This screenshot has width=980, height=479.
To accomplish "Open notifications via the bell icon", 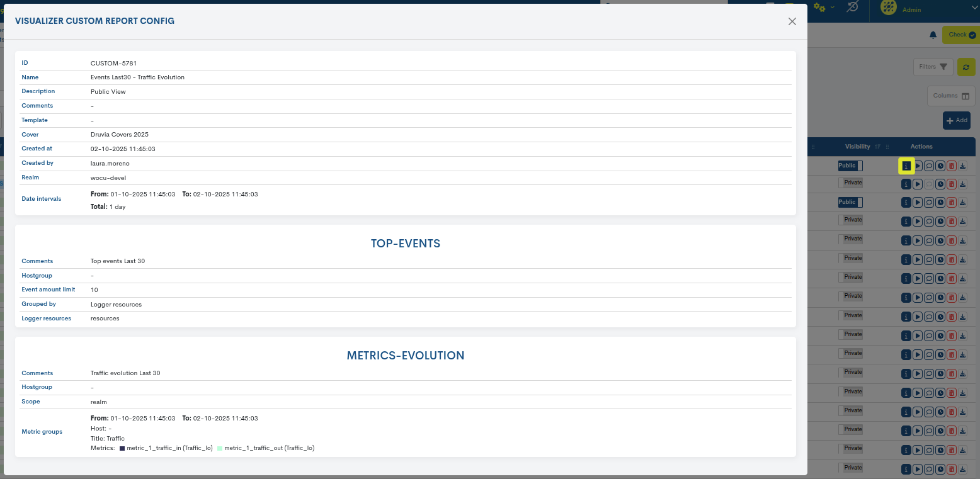I will pyautogui.click(x=933, y=35).
